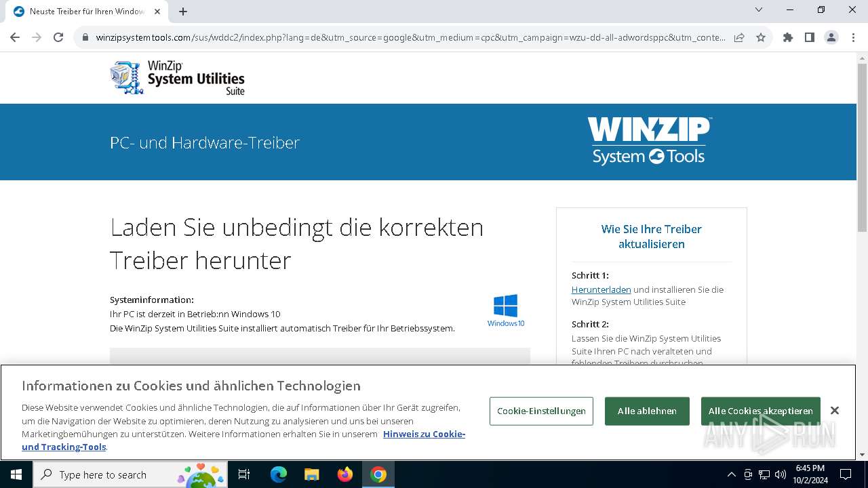Select the Neuste Treiber browser tab

tap(87, 12)
